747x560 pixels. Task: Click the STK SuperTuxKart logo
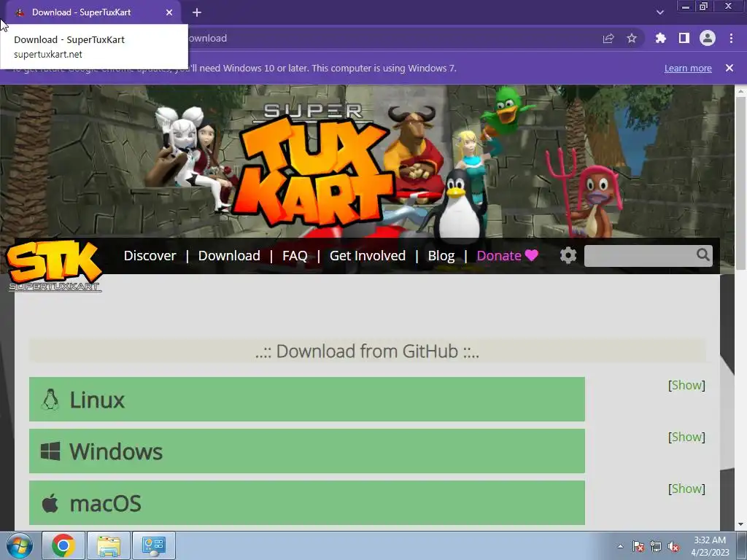pyautogui.click(x=55, y=265)
